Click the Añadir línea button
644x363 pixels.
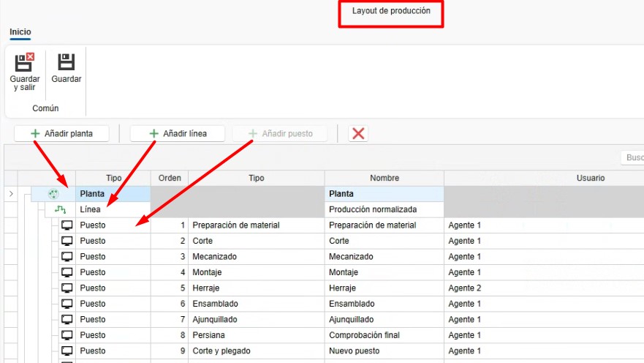[x=178, y=134]
